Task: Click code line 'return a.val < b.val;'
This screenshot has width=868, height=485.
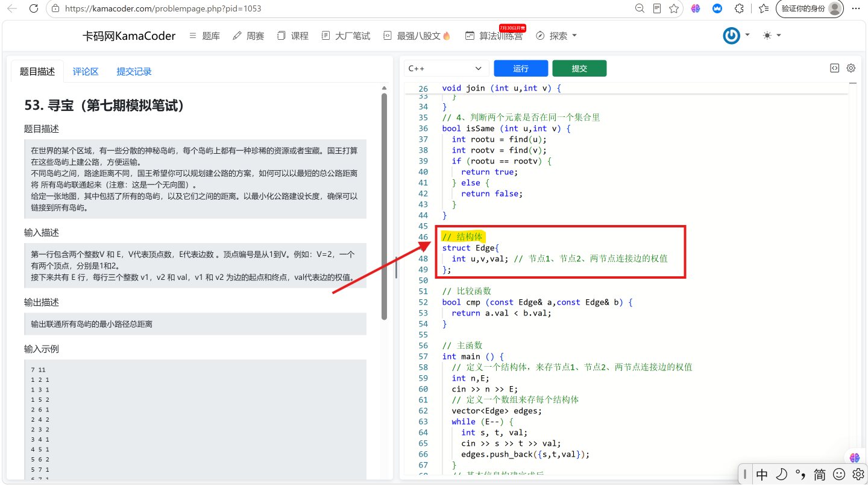Action: 502,312
